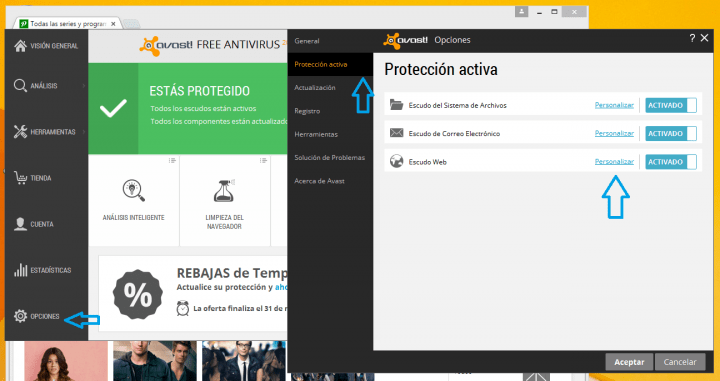Click the REBAJAS de Temporada offer heading
The width and height of the screenshot is (720, 381).
[x=232, y=273]
